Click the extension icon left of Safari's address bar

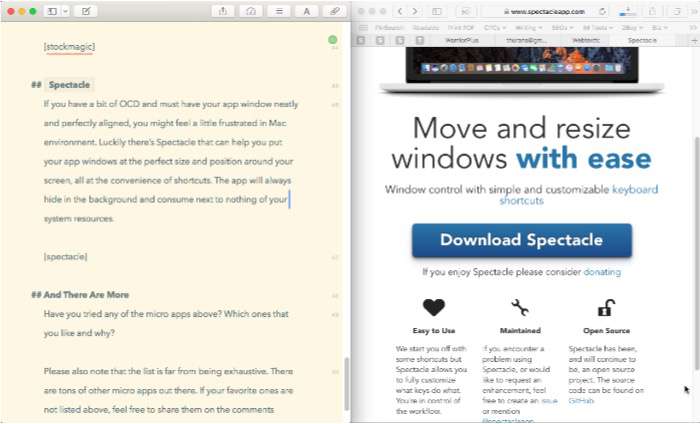click(x=466, y=11)
